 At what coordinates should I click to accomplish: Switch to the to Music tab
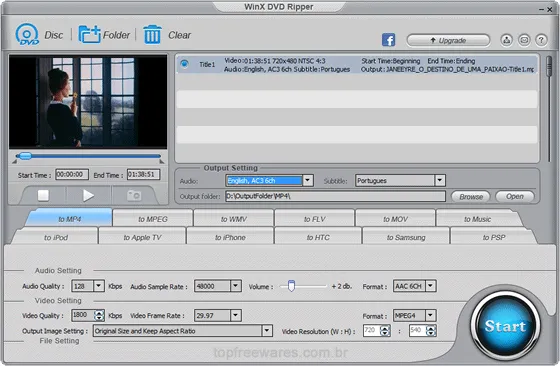point(478,219)
